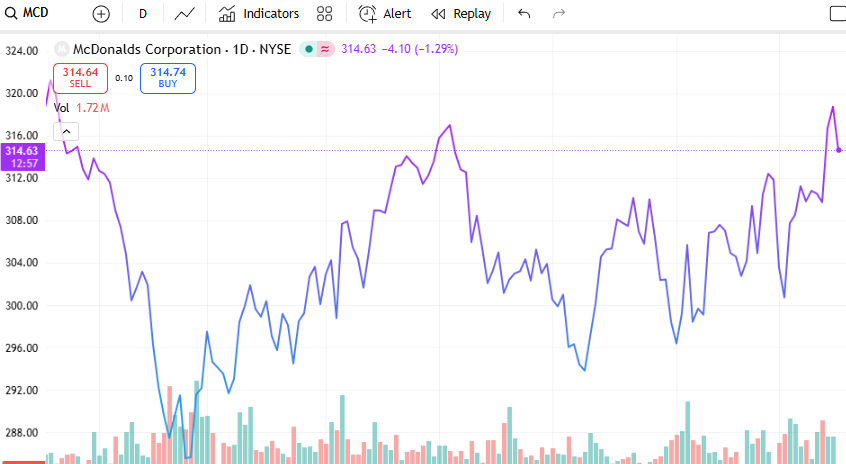Collapse the legend with the caret button
This screenshot has height=464, width=846.
click(66, 131)
